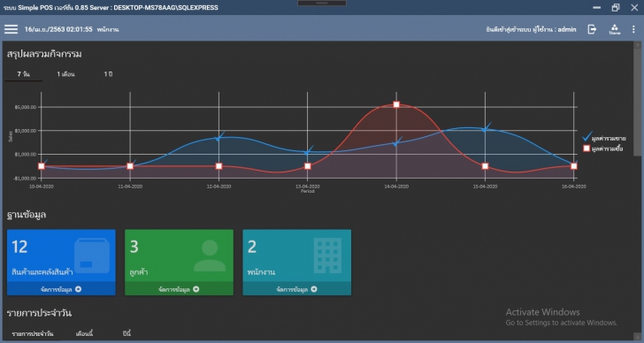This screenshot has width=644, height=343.
Task: Click the vertical scrollbar thumb on the right
Action: (x=638, y=102)
